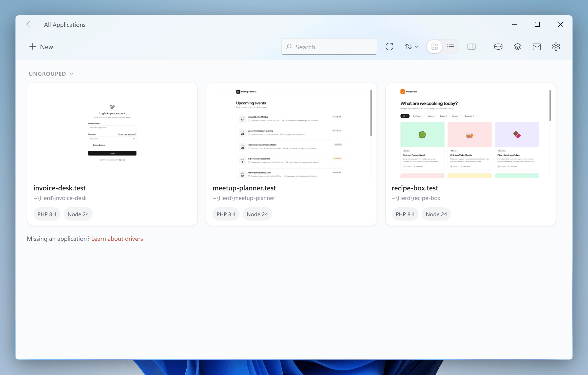Open the recipe-box preview thumbnail
The height and width of the screenshot is (375, 588).
click(x=470, y=133)
